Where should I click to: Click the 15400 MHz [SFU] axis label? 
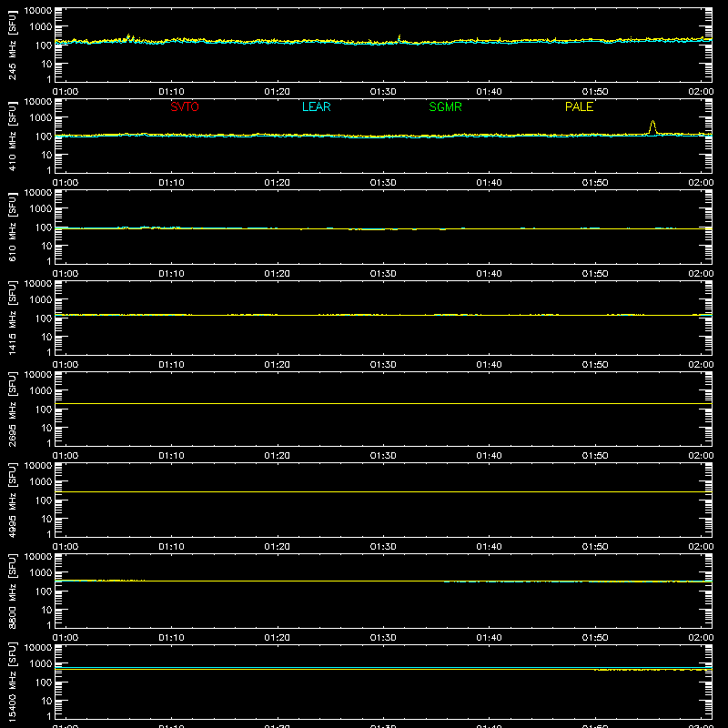[x=12, y=682]
